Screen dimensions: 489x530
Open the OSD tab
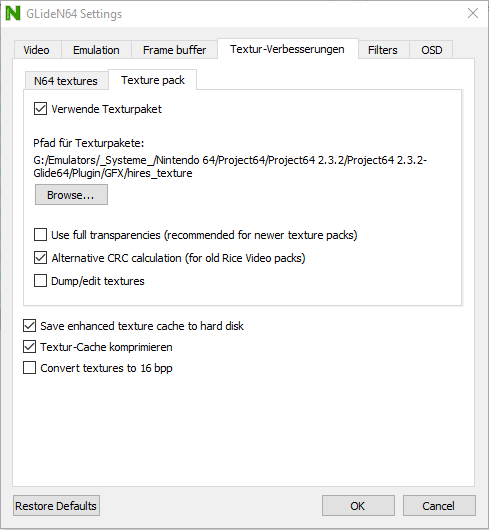432,50
